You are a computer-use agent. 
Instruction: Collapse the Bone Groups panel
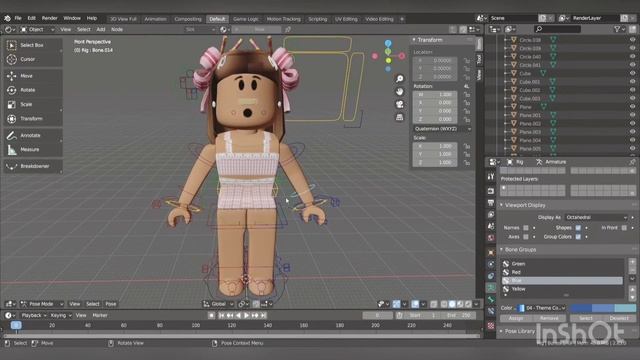520,250
